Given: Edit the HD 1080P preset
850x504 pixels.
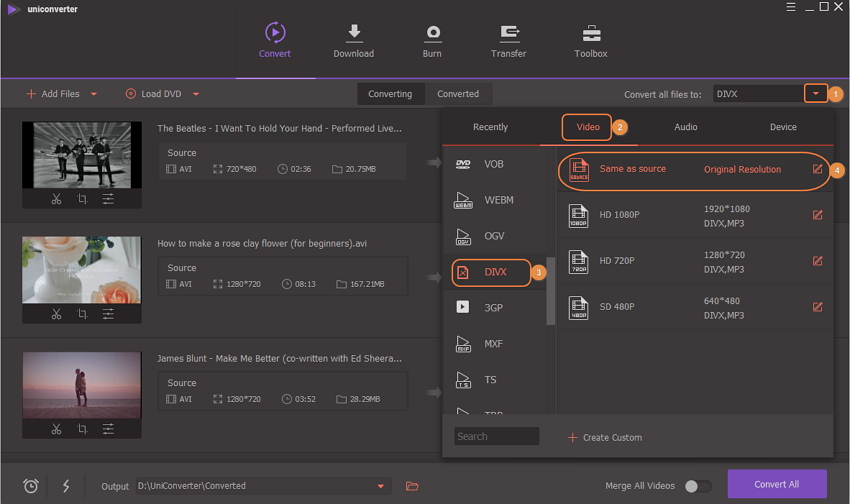Looking at the screenshot, I should pos(817,215).
